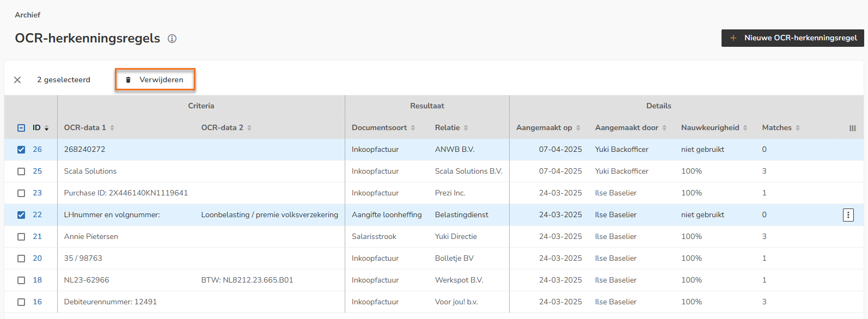868x319 pixels.
Task: Sort by the ID column arrow
Action: tap(47, 128)
